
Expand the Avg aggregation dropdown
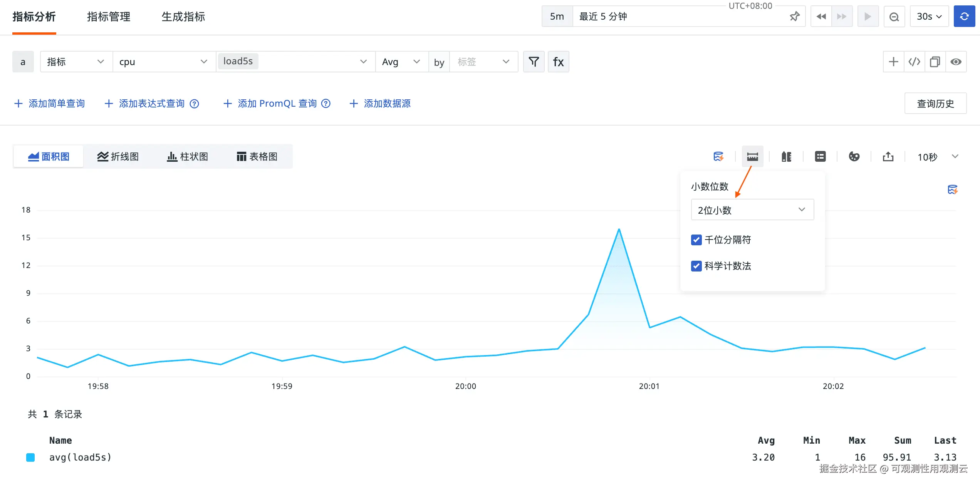pos(401,62)
